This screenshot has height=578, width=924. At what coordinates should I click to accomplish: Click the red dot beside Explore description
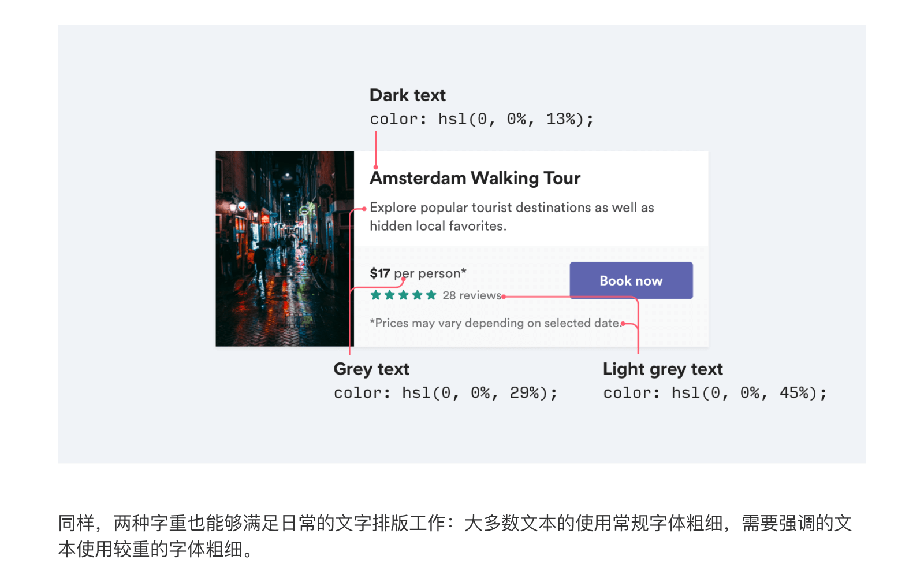click(364, 209)
